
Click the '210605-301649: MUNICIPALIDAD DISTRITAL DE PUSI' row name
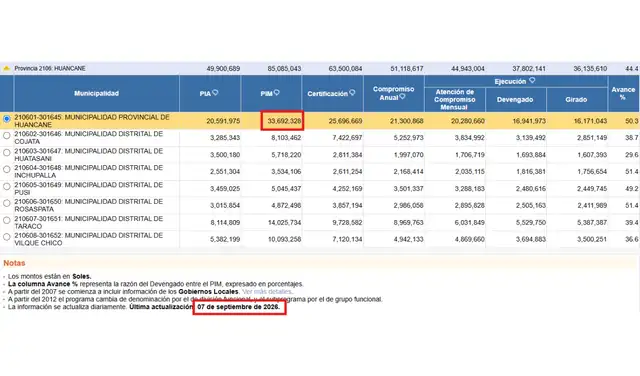coord(89,189)
